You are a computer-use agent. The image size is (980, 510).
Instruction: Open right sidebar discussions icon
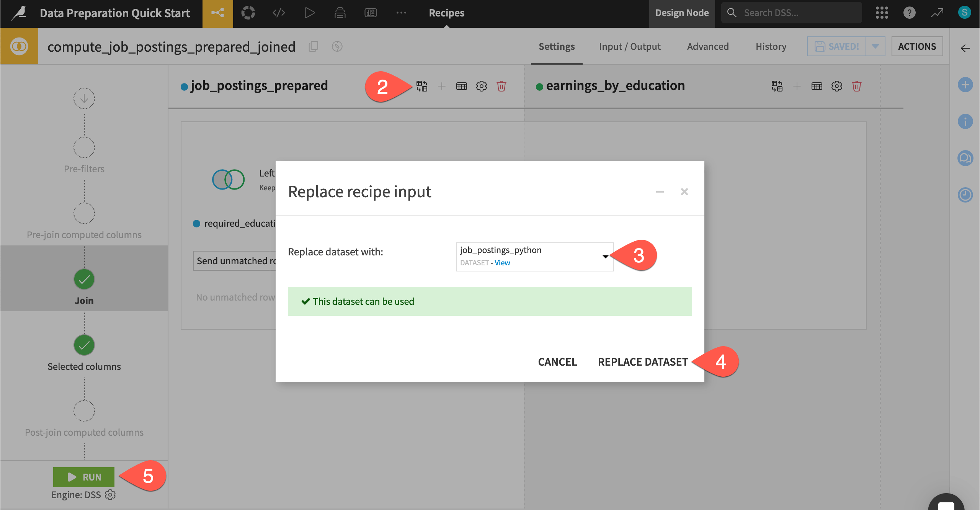[x=965, y=158]
